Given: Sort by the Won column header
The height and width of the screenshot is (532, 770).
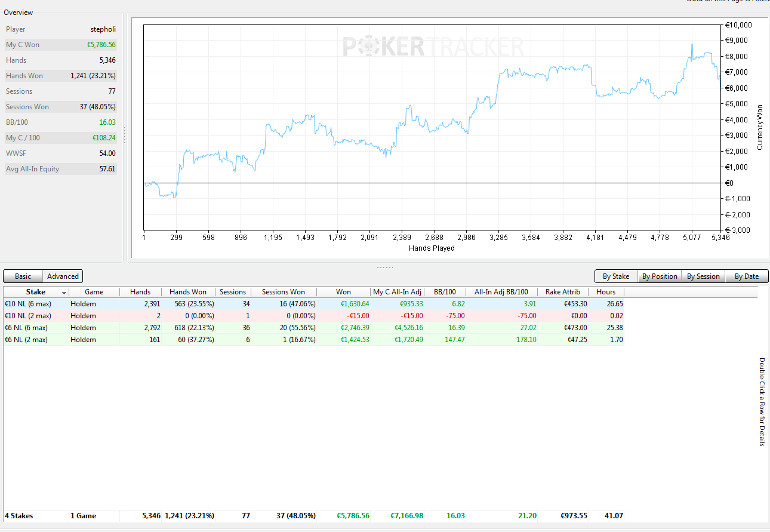Looking at the screenshot, I should [343, 292].
